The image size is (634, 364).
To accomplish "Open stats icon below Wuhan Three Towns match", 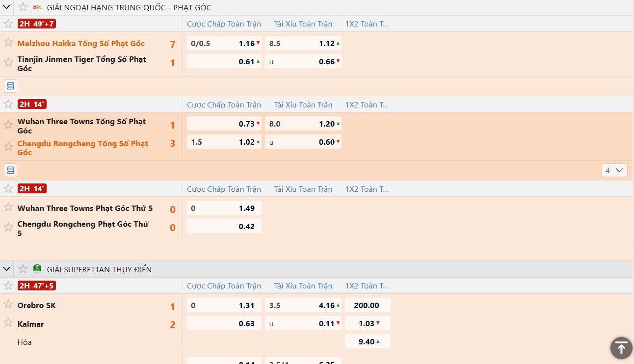I will pyautogui.click(x=11, y=170).
